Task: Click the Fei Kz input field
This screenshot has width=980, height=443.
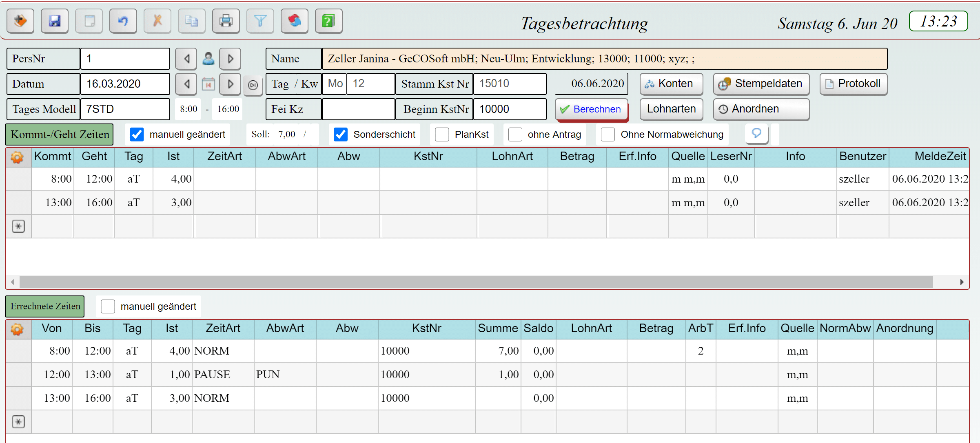Action: [x=359, y=109]
